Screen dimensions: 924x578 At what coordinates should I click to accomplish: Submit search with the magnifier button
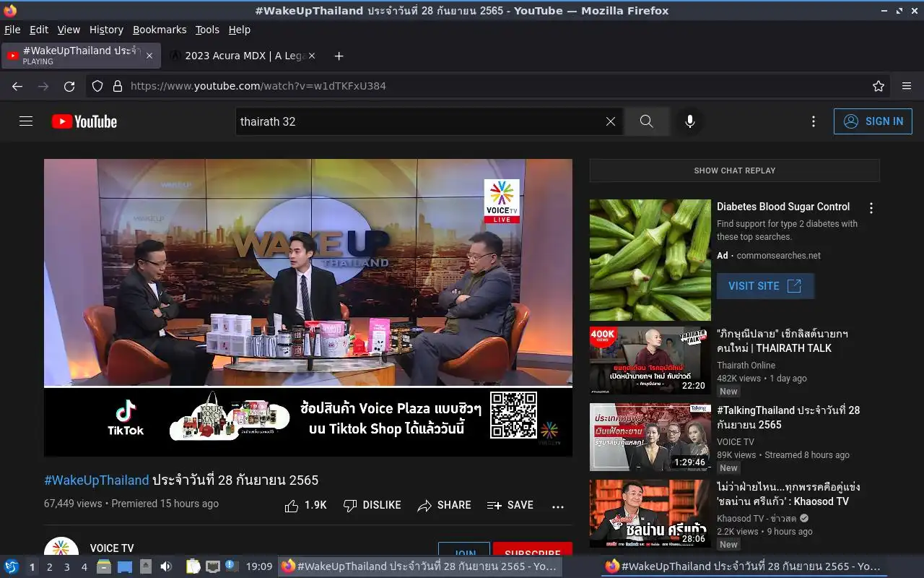click(646, 121)
